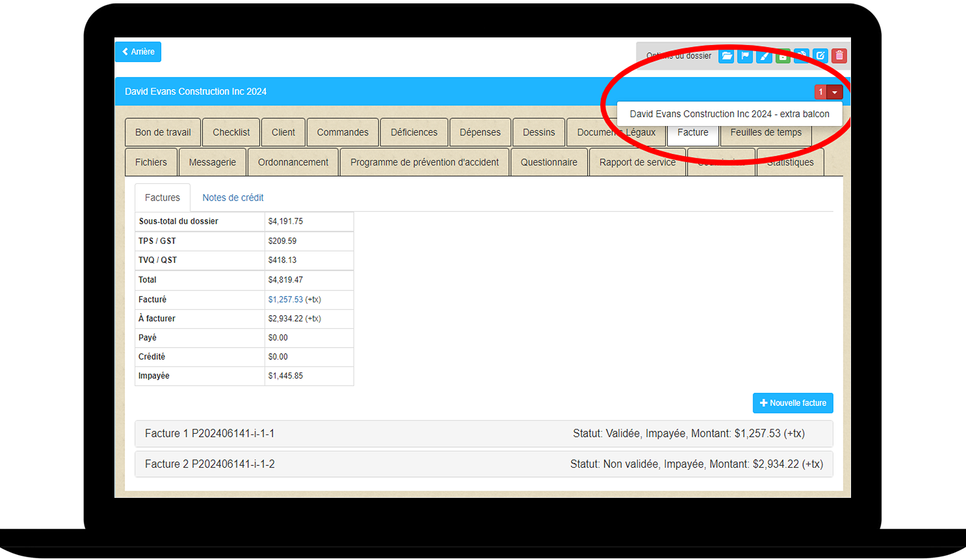Click the flag icon in dossier options
This screenshot has height=560, width=966.
click(745, 56)
